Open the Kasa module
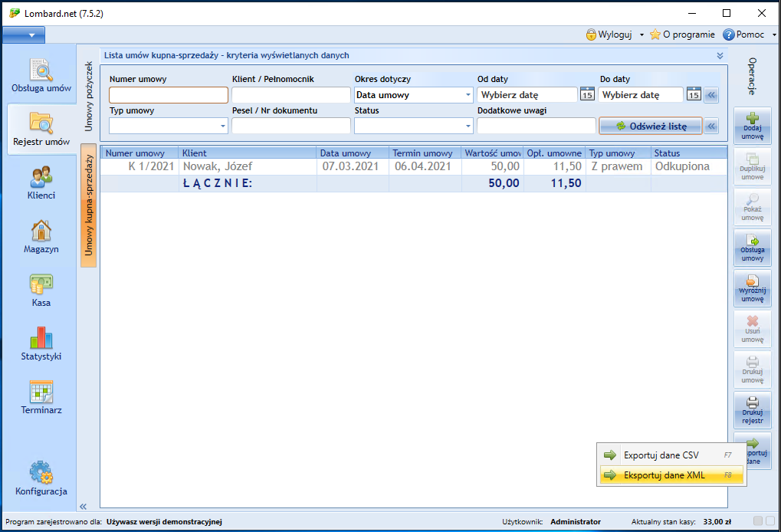This screenshot has width=781, height=532. [x=40, y=290]
